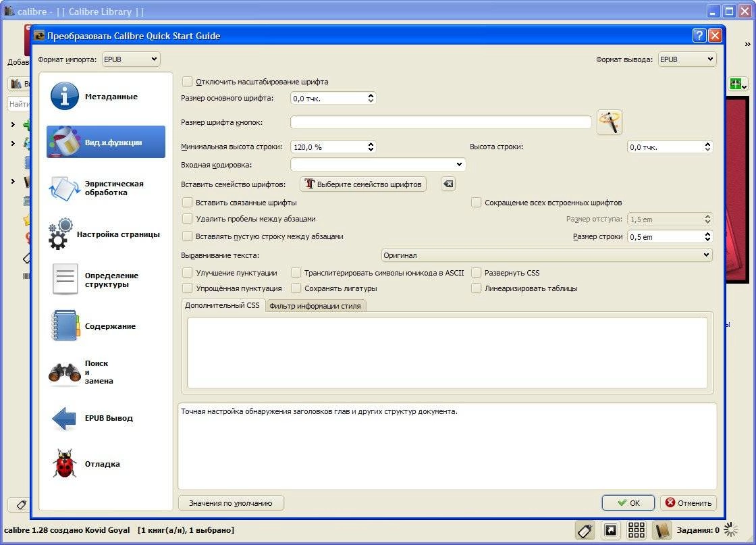Toggle Сохранять лигатуры checkbox
The height and width of the screenshot is (545, 756).
[296, 288]
